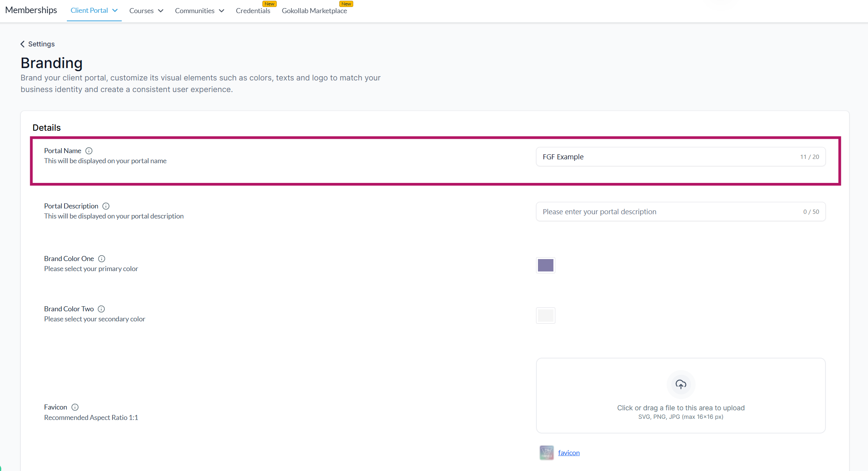Screen dimensions: 868x471
Task: Click the Portal Name input field
Action: [669, 157]
